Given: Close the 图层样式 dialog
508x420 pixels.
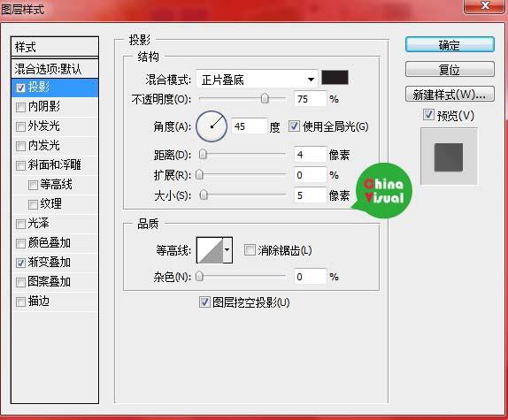Looking at the screenshot, I should point(485,6).
